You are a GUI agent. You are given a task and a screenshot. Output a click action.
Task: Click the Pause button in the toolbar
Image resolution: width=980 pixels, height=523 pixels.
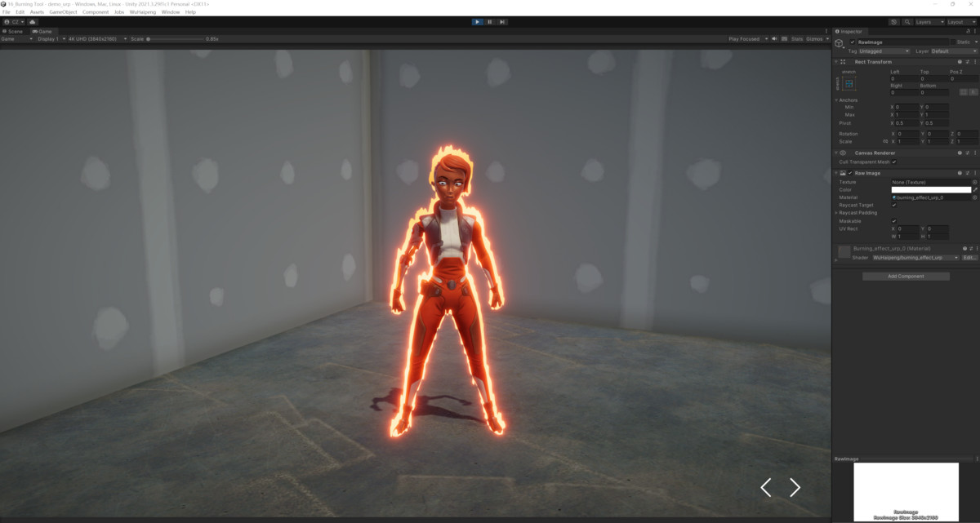[490, 22]
